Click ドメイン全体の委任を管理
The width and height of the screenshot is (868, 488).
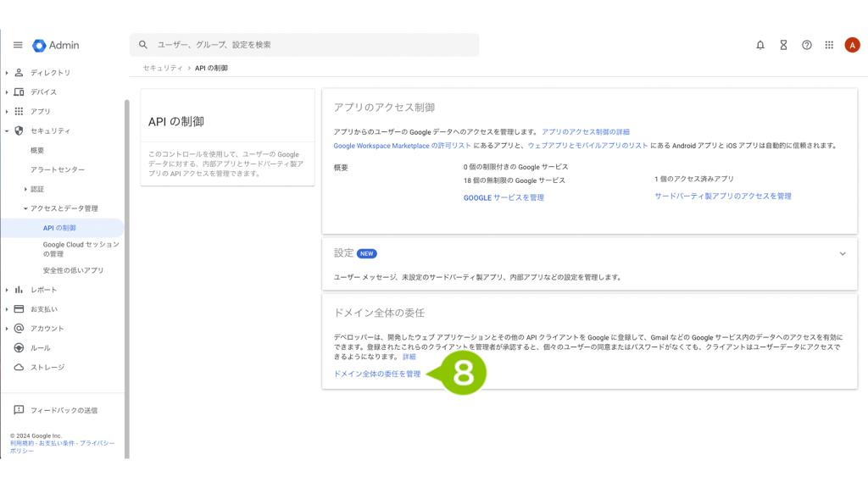(377, 374)
